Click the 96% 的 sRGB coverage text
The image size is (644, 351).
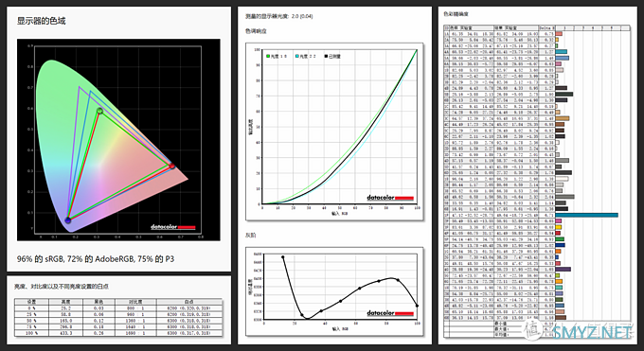coord(40,259)
